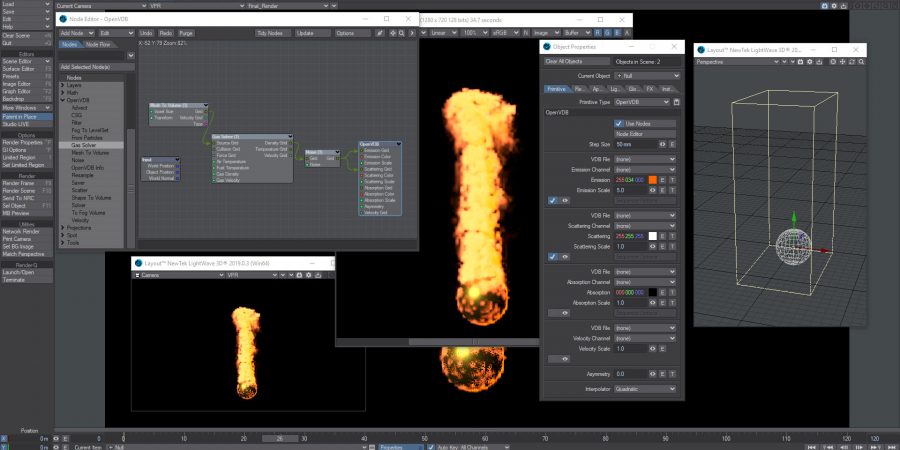Toggle the Emission section enable checkbox

553,200
